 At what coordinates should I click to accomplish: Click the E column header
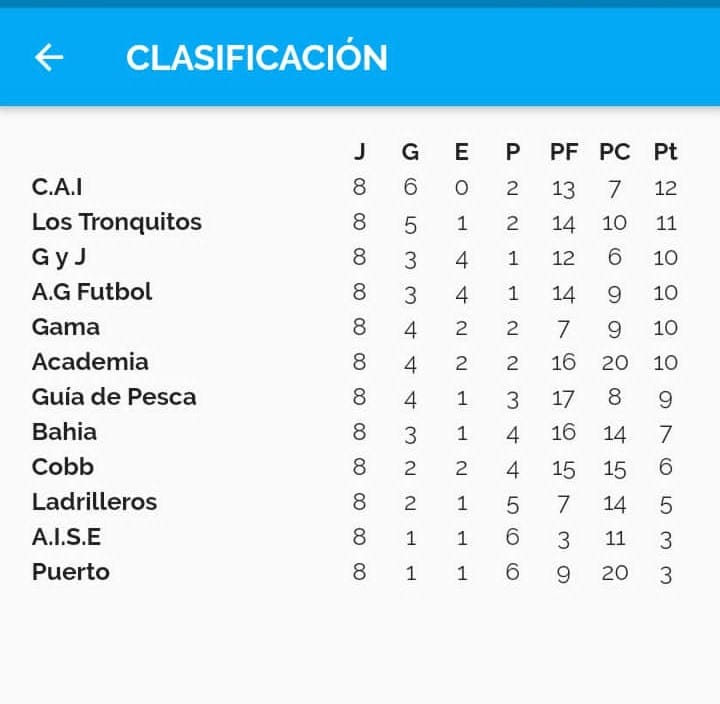[461, 152]
